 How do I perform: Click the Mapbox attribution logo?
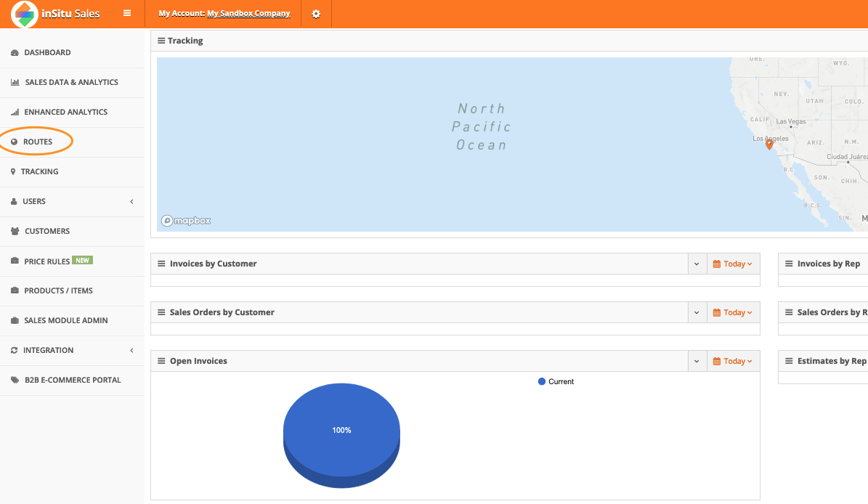tap(186, 221)
